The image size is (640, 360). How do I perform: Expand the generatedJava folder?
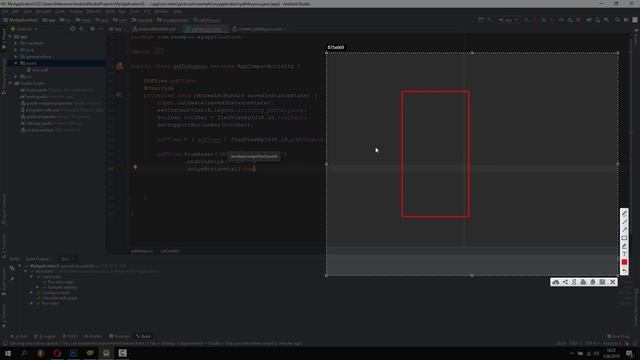(16, 57)
